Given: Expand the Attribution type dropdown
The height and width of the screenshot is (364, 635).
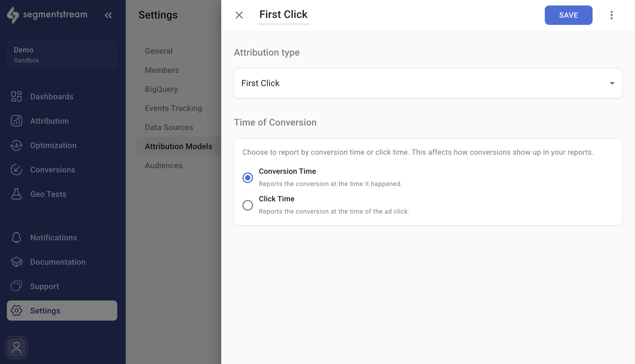Looking at the screenshot, I should point(428,83).
